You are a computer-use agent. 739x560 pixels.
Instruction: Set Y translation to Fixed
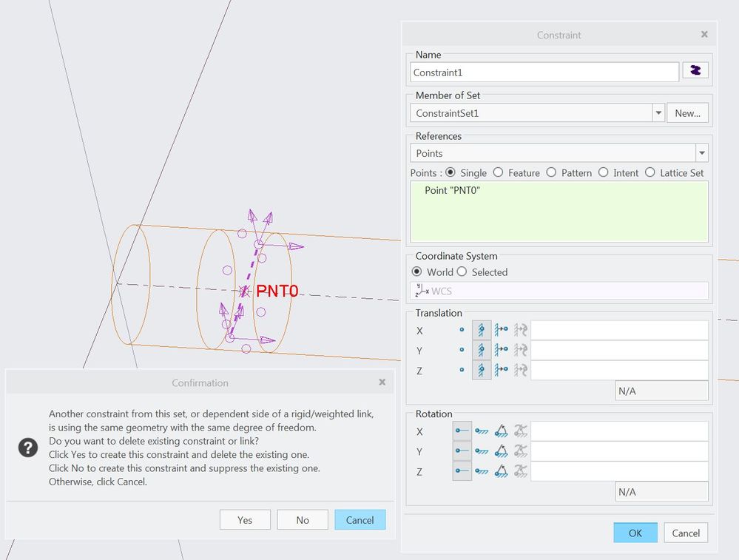[x=482, y=350]
